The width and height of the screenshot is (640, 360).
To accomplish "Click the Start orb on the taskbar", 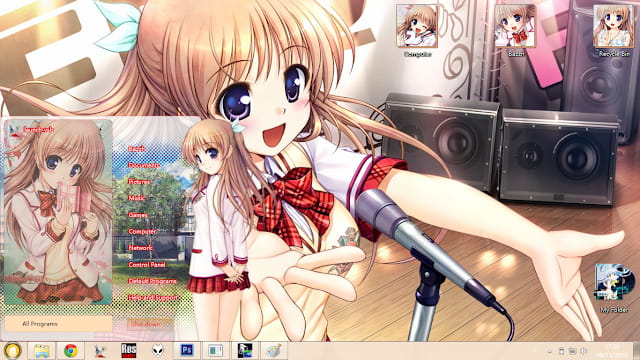I will 13,351.
